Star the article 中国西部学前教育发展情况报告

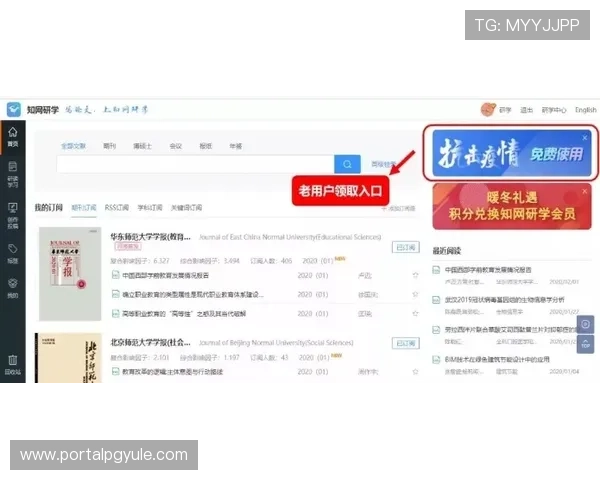coord(415,275)
